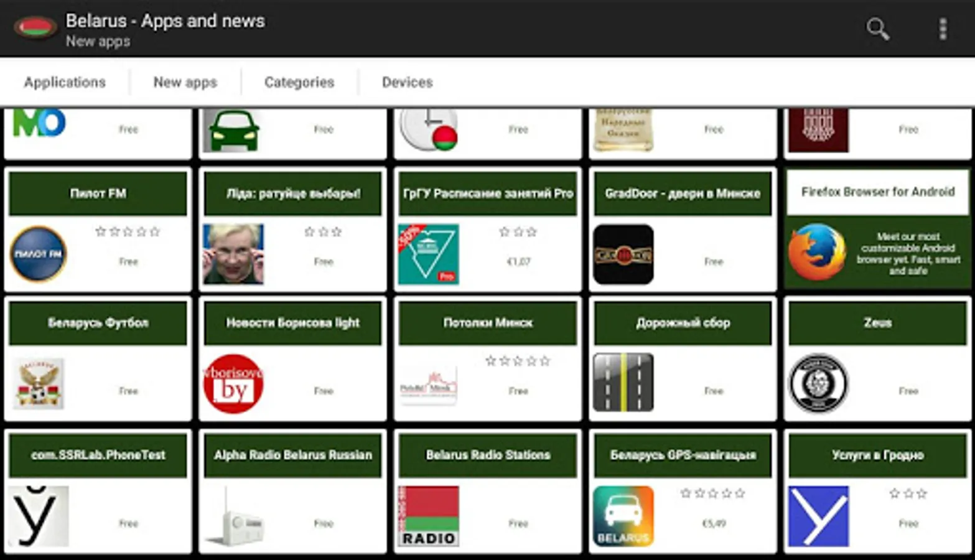Open the Belarus Radio Stations flag icon

coord(429,516)
